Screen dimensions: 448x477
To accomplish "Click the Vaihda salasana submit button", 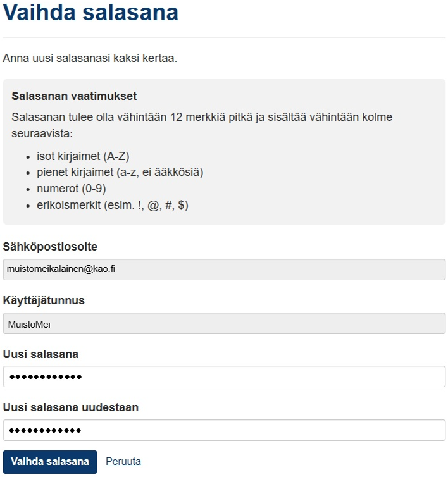I will pos(50,461).
